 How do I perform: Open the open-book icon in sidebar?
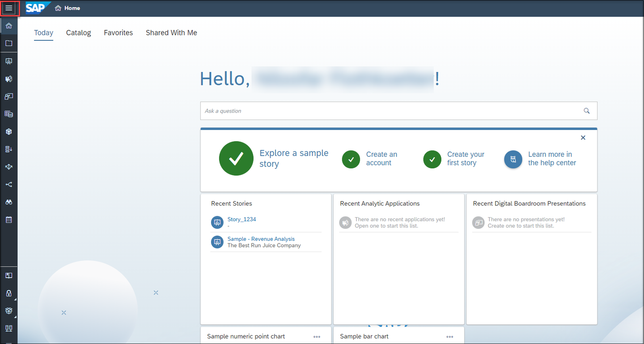8,276
